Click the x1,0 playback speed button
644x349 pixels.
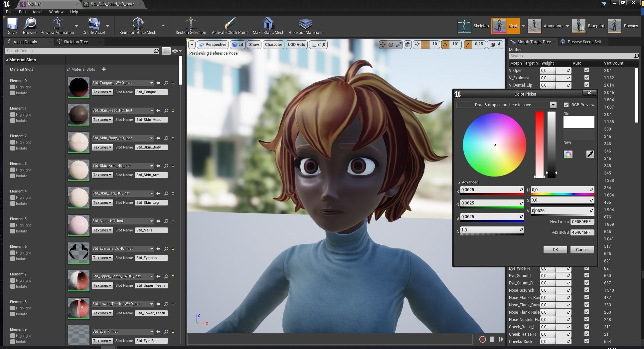[318, 45]
